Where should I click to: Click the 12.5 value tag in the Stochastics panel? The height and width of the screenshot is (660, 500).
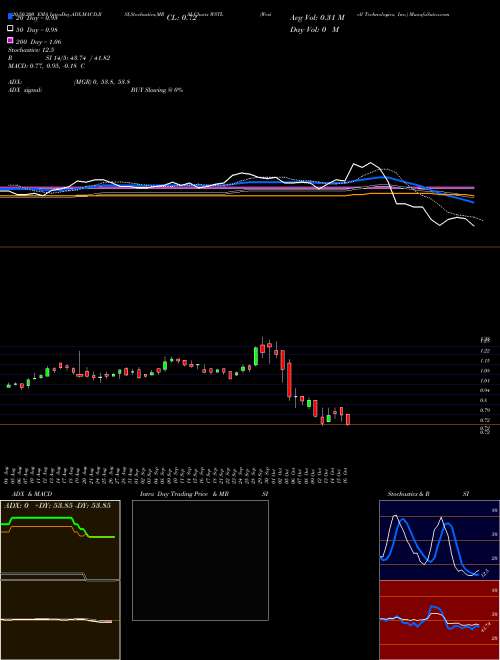click(x=484, y=573)
